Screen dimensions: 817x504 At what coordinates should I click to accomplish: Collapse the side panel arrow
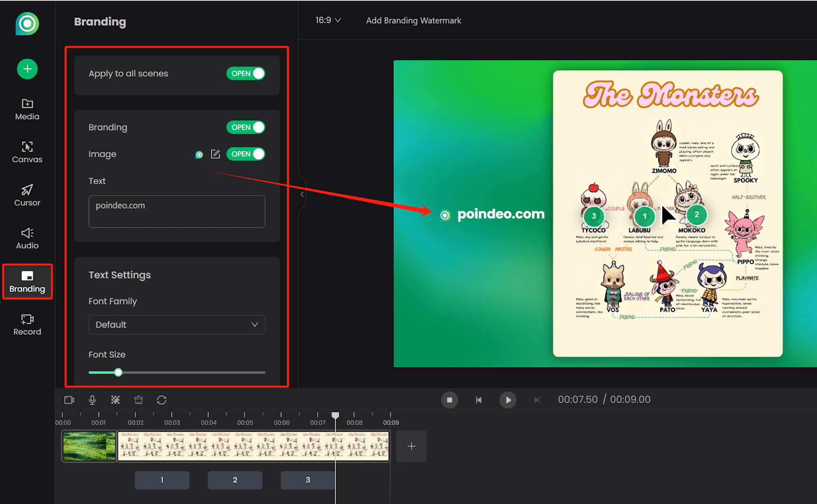click(x=302, y=194)
